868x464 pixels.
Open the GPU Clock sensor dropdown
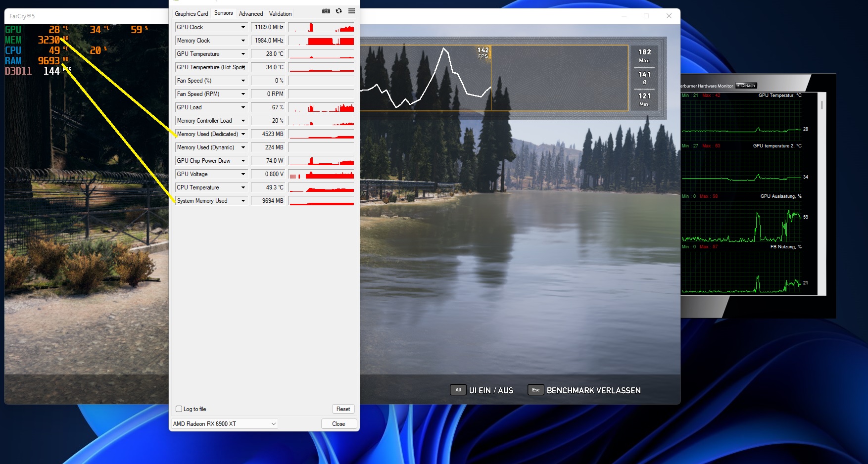[x=243, y=27]
